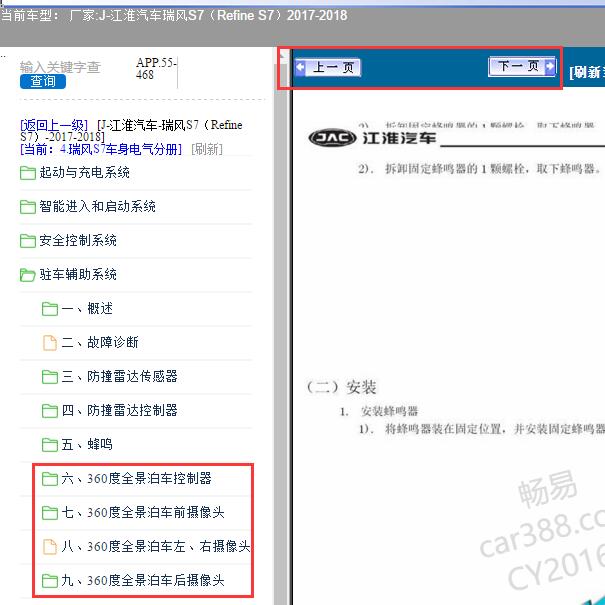Expand 四、防撞雷达控制器 section
The image size is (605, 605).
click(120, 410)
